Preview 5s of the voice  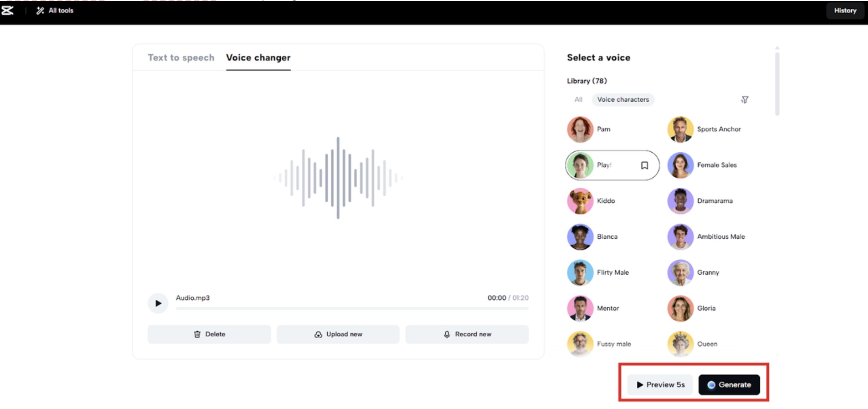coord(660,385)
